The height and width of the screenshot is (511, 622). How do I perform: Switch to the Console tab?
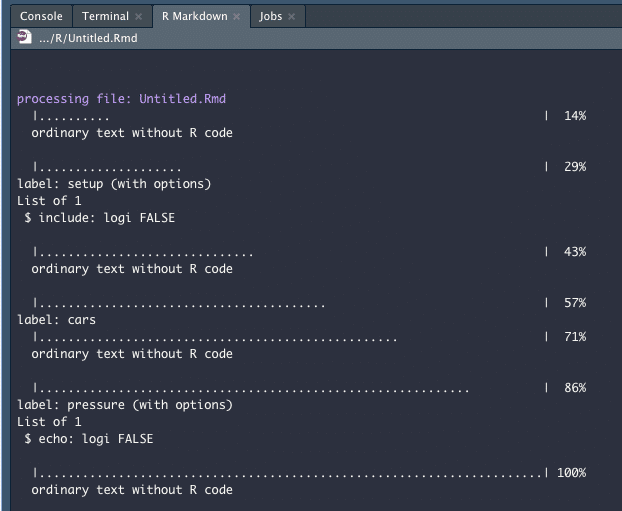click(41, 16)
